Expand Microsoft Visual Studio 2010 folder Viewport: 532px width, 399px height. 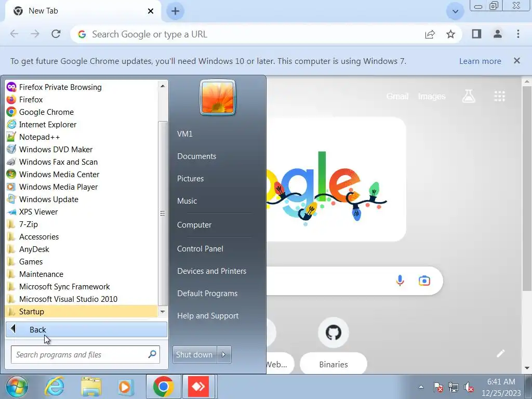tap(82, 299)
